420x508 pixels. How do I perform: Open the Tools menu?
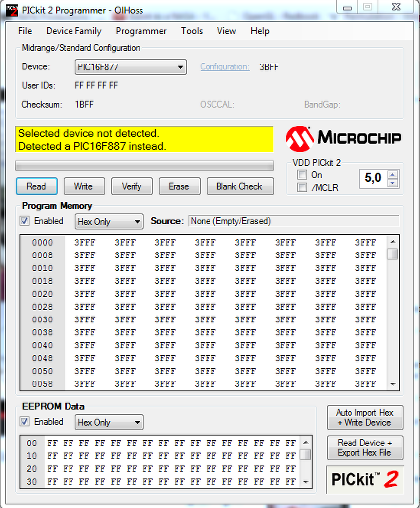[192, 31]
